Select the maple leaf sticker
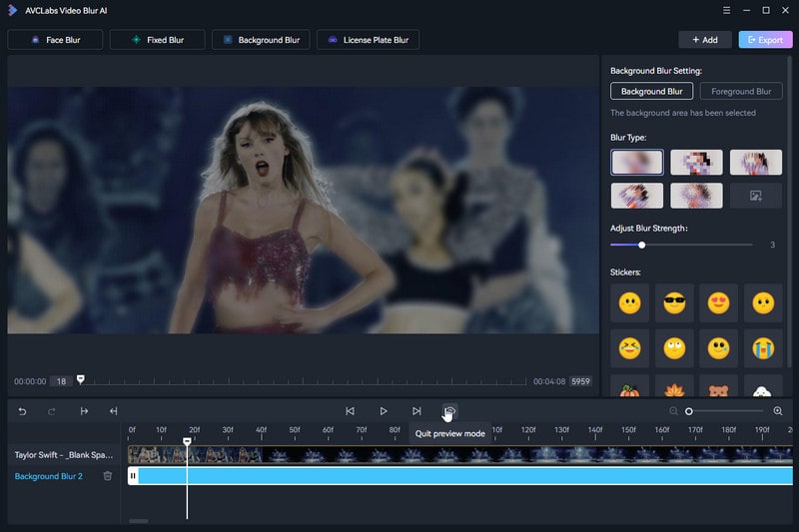This screenshot has height=532, width=799. 674,387
